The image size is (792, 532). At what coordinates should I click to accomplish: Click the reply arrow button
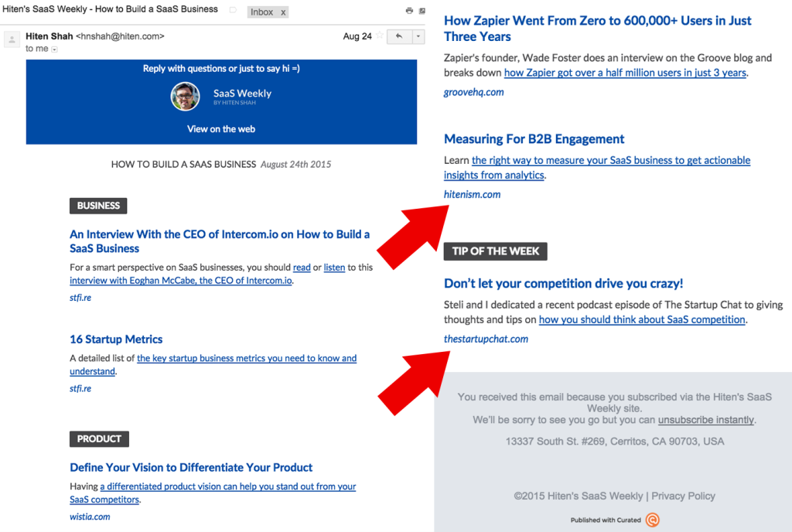(x=399, y=36)
